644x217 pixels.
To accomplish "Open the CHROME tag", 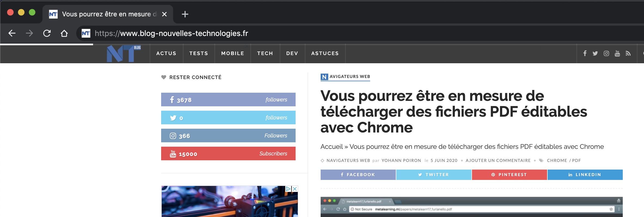I will pyautogui.click(x=557, y=161).
